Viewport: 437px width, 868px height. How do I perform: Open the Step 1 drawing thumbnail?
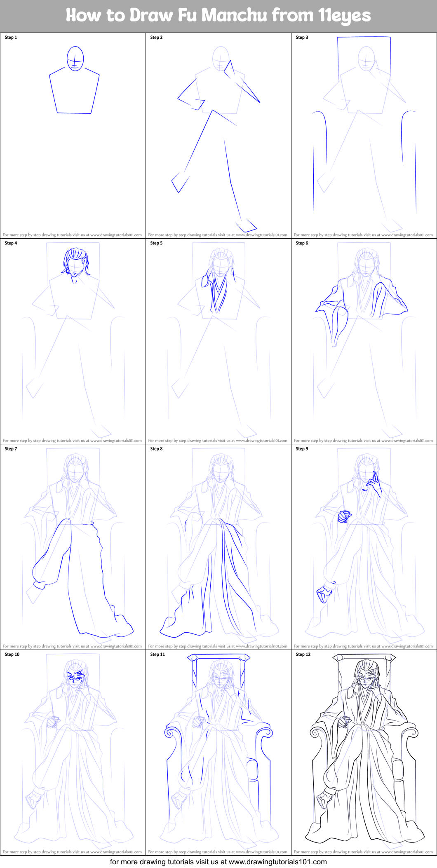73,136
